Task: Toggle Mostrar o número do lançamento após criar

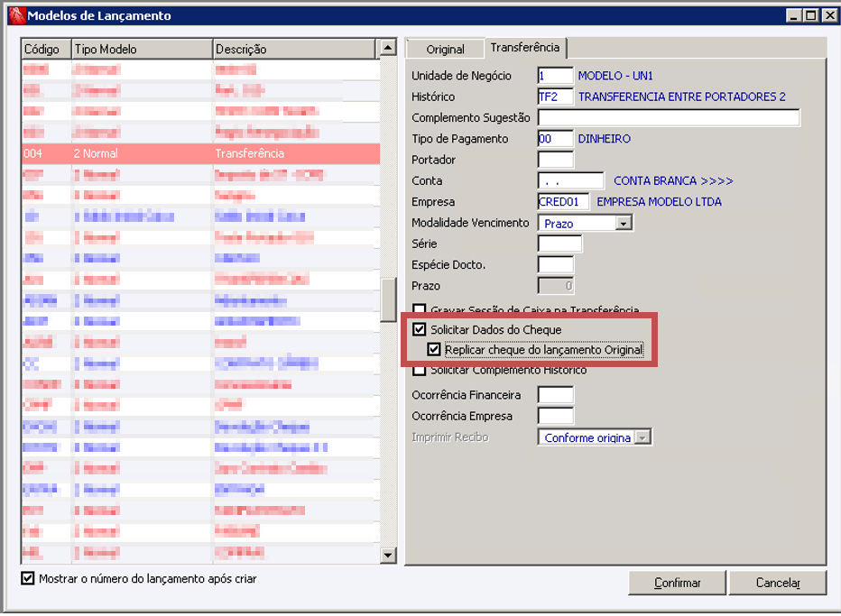Action: [28, 578]
